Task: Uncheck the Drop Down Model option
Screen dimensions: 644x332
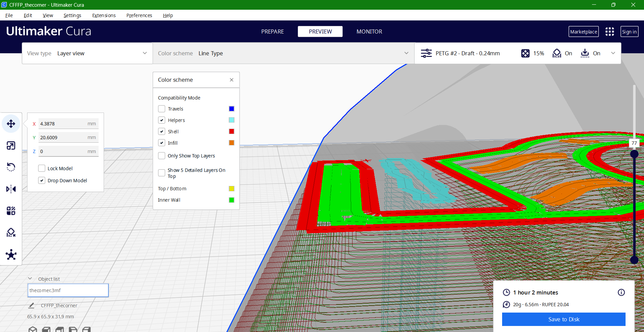Action: [x=42, y=180]
